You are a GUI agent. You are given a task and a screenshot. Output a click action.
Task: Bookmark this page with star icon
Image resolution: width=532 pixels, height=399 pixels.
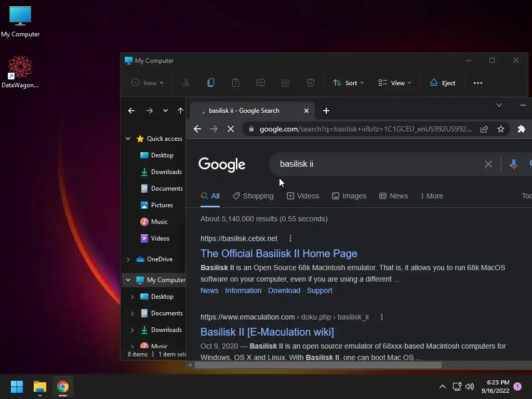pos(501,129)
